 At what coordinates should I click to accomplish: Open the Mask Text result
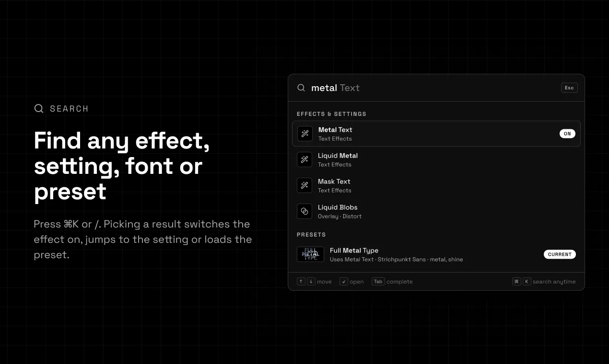point(436,185)
